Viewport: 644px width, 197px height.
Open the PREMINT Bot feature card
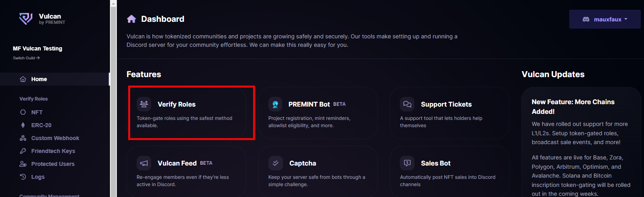318,113
